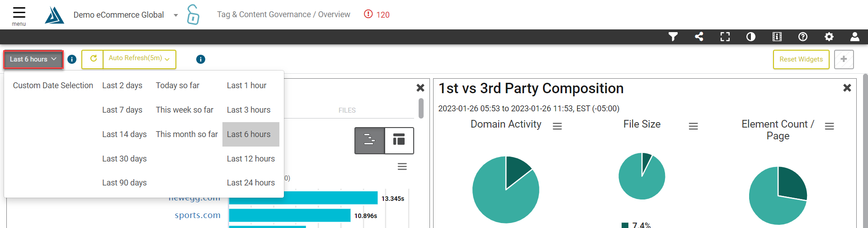Expand the Last 6 hours time dropdown
The height and width of the screenshot is (228, 868).
pos(33,59)
